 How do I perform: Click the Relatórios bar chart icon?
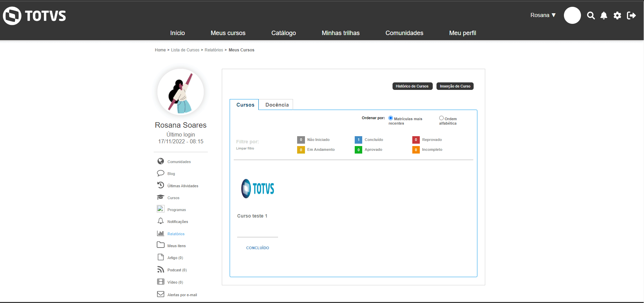(x=160, y=234)
